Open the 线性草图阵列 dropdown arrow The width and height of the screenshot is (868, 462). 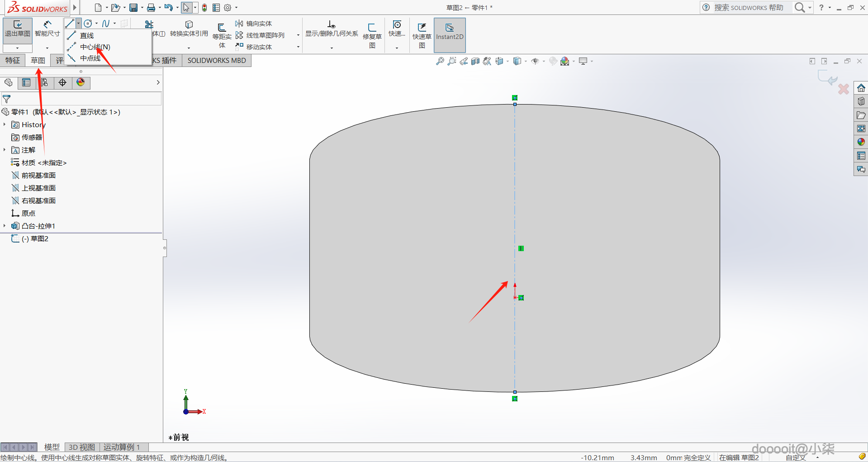click(298, 35)
